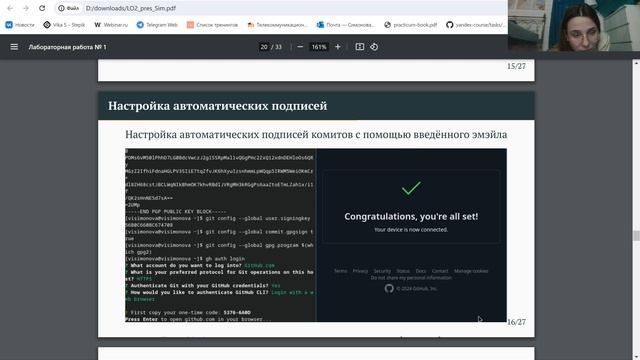Go forward with the browser forward arrow

click(26, 8)
